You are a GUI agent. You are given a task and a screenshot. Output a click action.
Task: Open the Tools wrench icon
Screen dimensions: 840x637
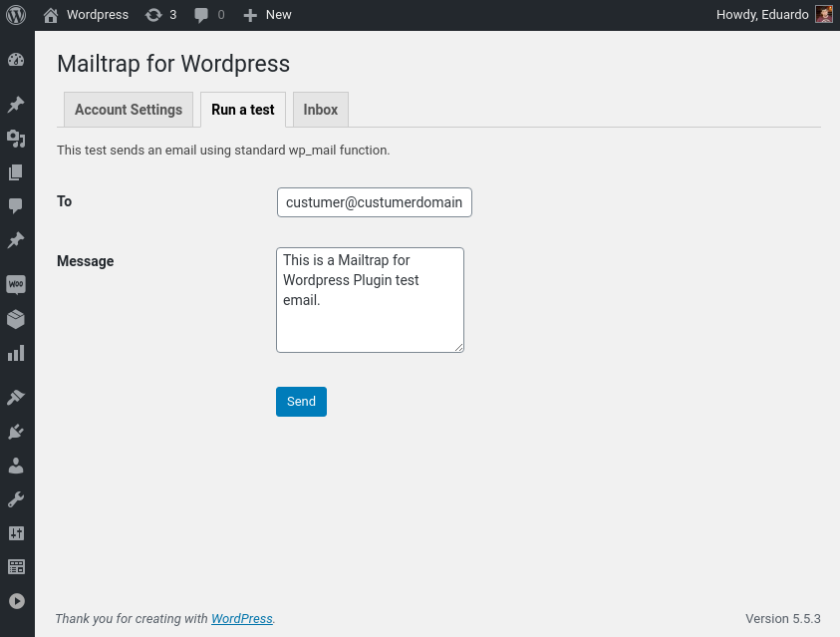[16, 499]
